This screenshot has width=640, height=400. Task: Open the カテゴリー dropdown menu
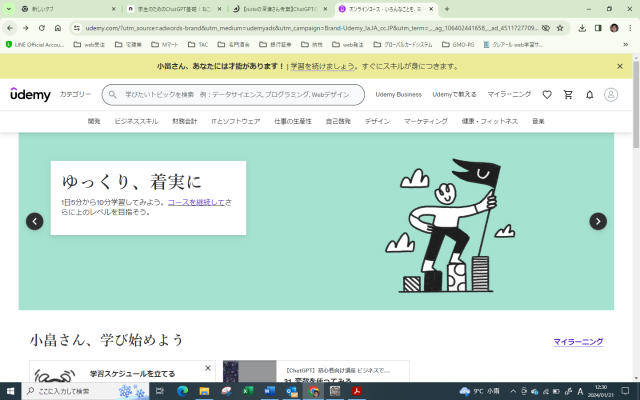pyautogui.click(x=75, y=94)
